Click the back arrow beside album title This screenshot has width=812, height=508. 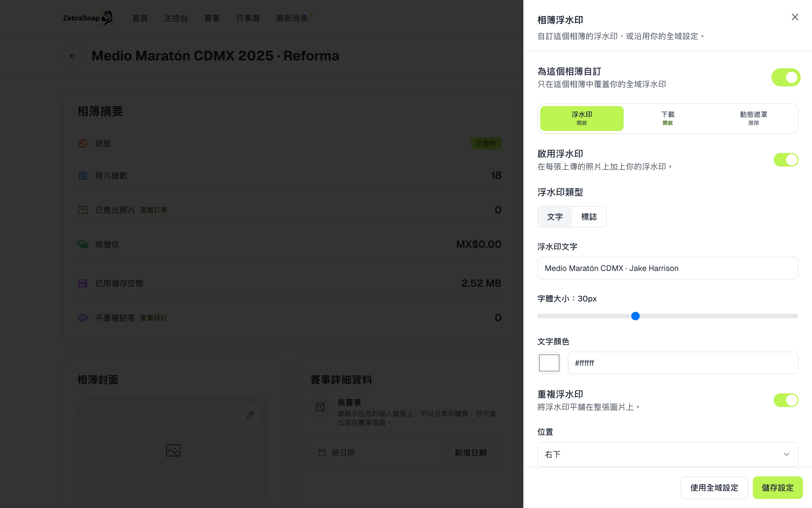(72, 56)
